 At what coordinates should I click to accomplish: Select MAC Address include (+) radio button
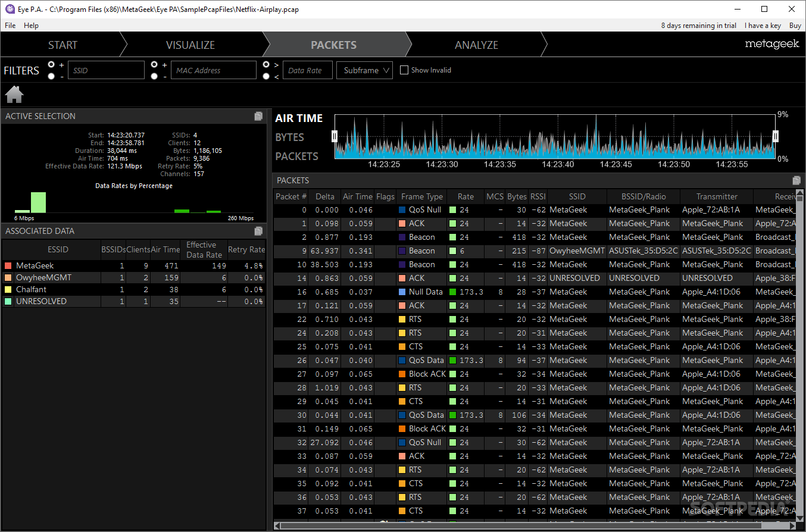click(155, 64)
